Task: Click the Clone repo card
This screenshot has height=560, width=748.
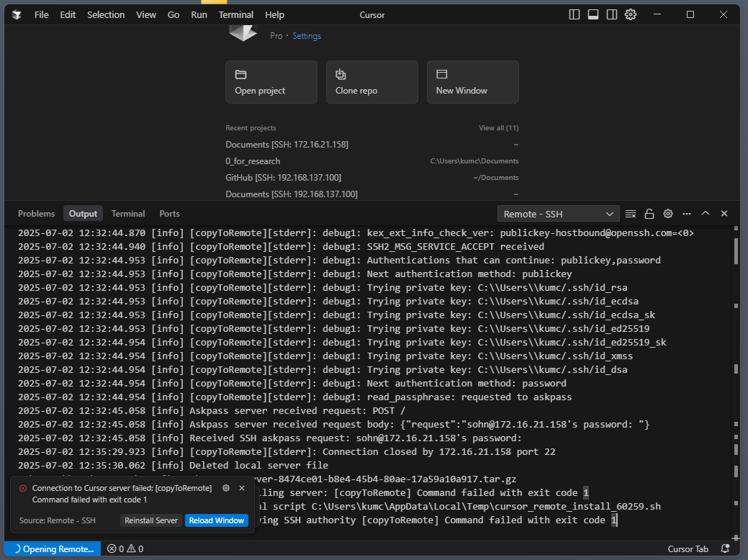Action: tap(372, 82)
